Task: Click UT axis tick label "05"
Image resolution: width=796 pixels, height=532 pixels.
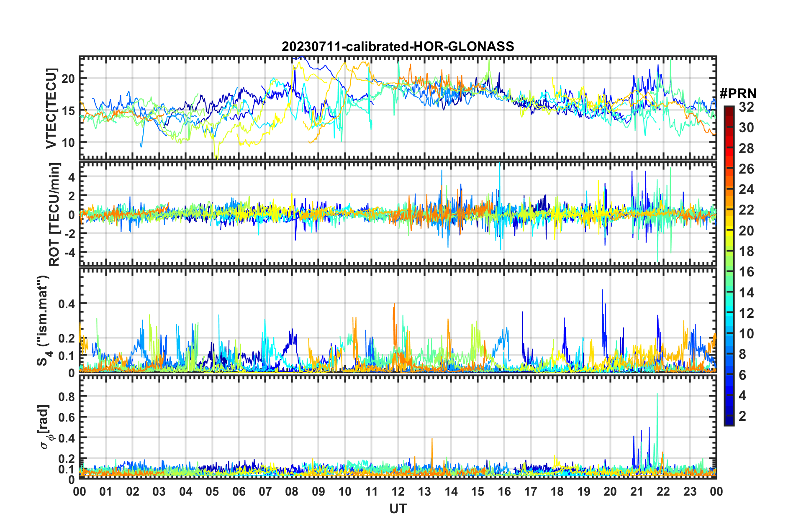Action: tap(212, 491)
